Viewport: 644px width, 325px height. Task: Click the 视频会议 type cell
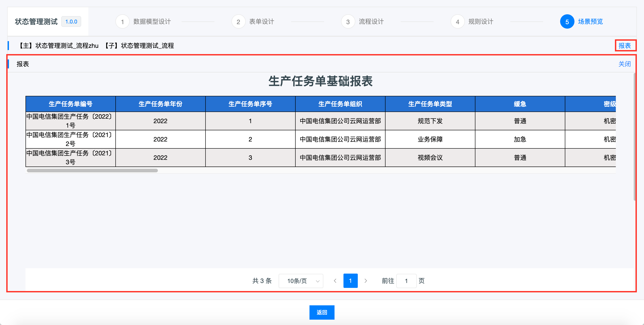point(430,158)
